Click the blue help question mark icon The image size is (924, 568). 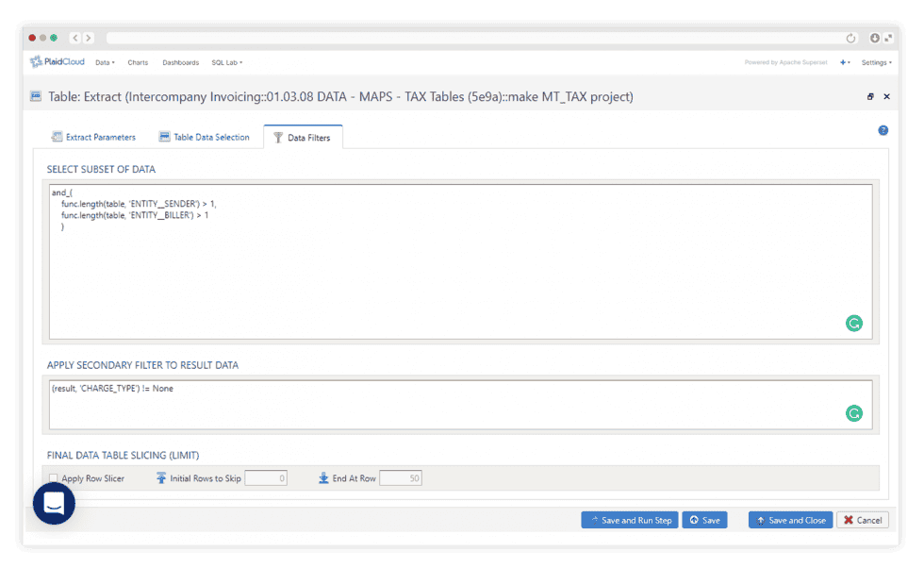pos(883,130)
